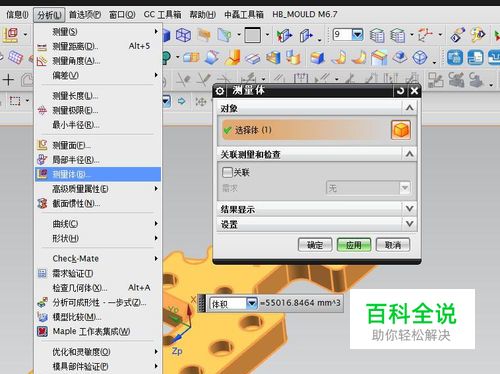500x374 pixels.
Task: Click the red-yellow sketch icon at top left
Action: [11, 35]
